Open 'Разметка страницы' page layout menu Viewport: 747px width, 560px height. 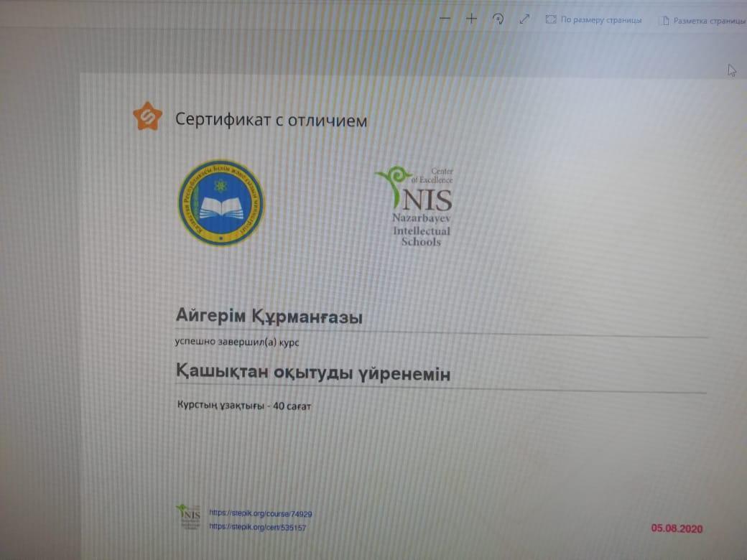click(709, 21)
